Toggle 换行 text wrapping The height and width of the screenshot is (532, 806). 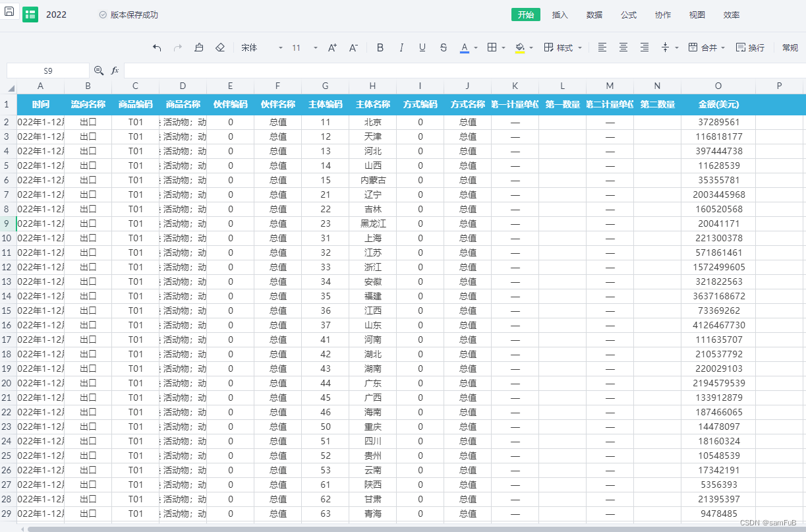(x=750, y=47)
